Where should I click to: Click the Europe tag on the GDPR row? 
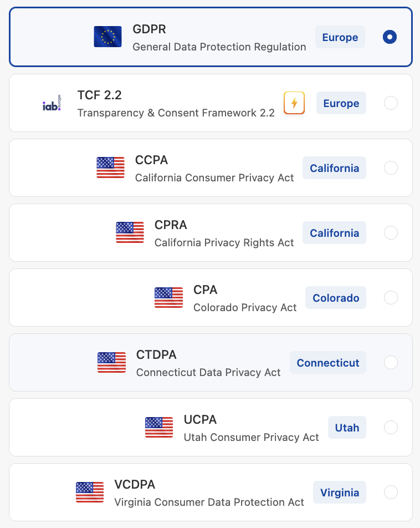[340, 37]
